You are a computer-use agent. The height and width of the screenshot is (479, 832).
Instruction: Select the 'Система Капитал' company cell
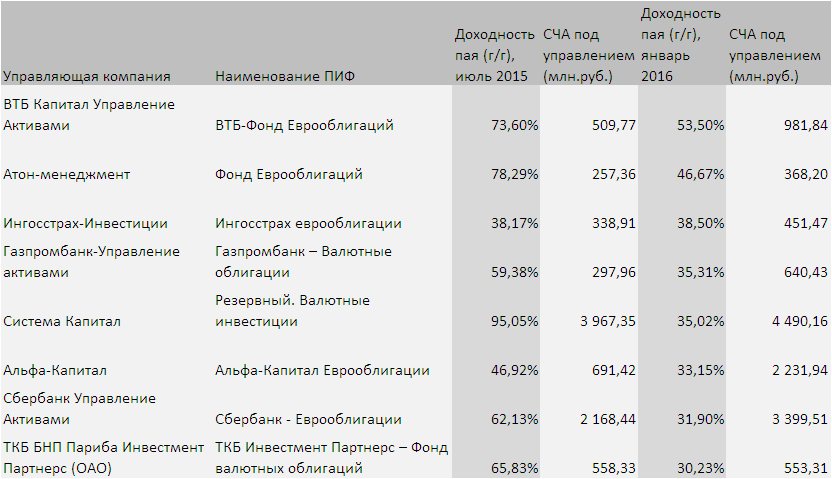pyautogui.click(x=63, y=322)
